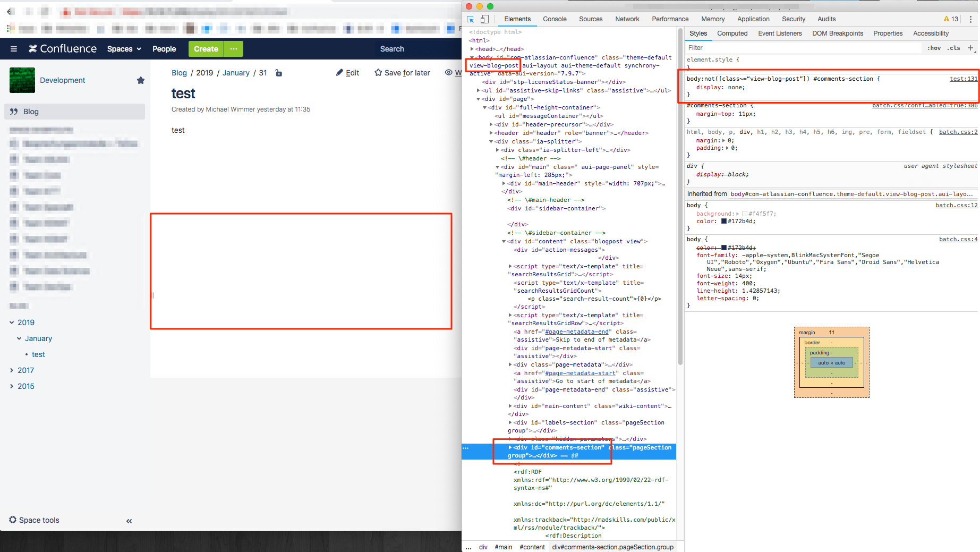Viewport: 980px width, 552px height.
Task: Open the DevTools warnings counter
Action: 951,19
